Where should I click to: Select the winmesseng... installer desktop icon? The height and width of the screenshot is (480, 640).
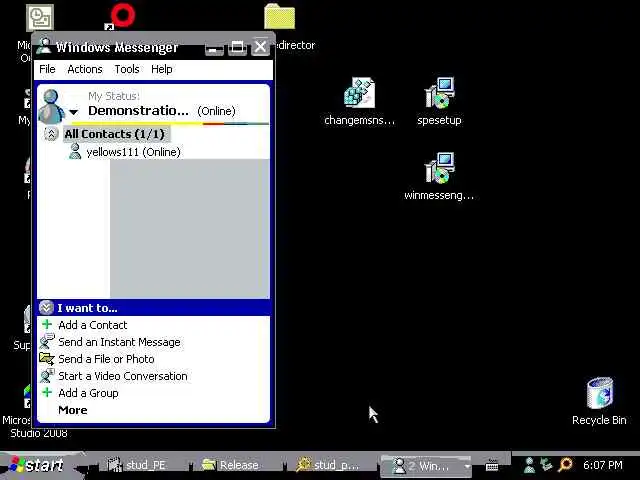(439, 176)
